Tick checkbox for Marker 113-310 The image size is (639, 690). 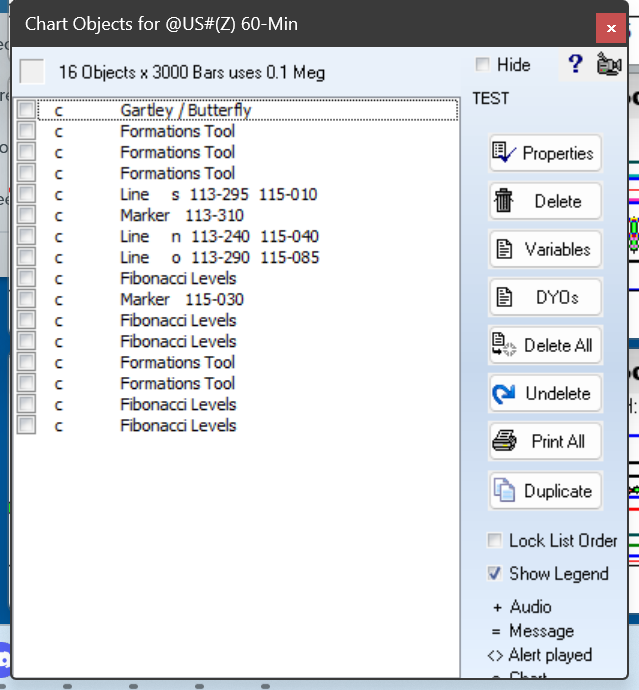[27, 215]
